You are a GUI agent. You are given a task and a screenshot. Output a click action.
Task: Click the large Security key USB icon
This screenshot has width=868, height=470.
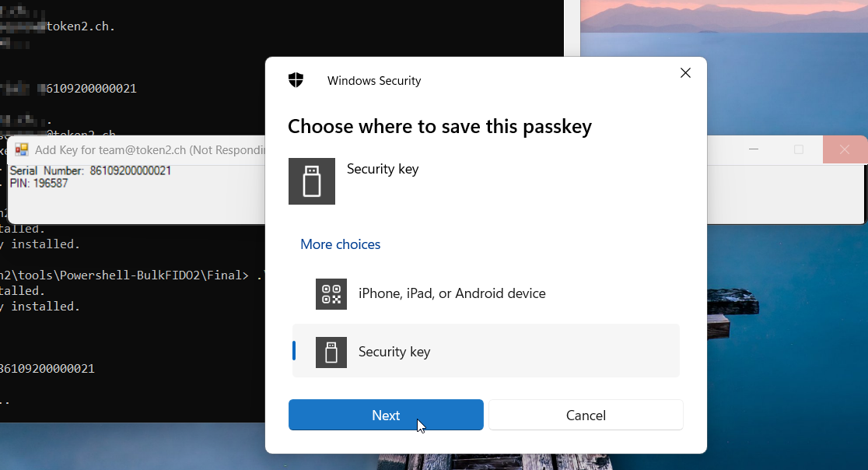tap(312, 181)
